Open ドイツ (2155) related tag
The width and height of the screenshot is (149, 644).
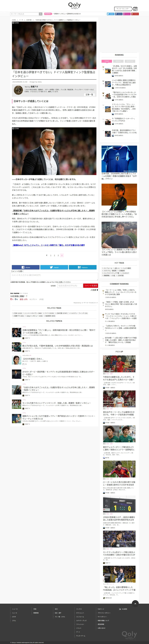pyautogui.click(x=48, y=313)
